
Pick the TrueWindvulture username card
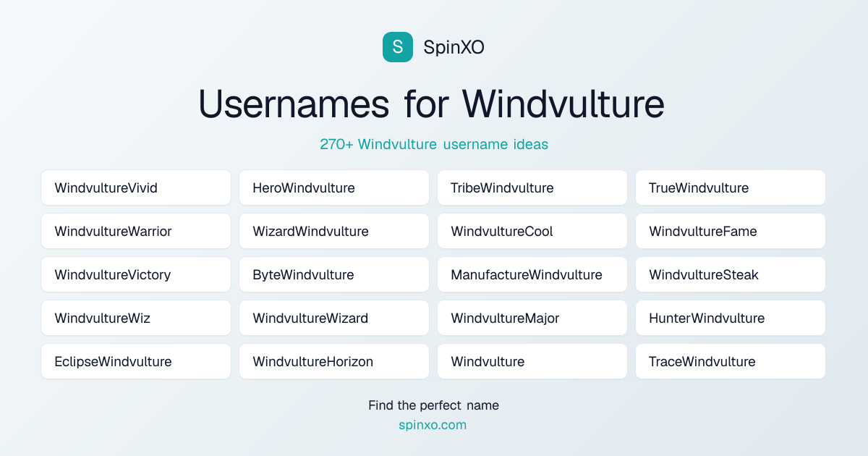coord(731,187)
